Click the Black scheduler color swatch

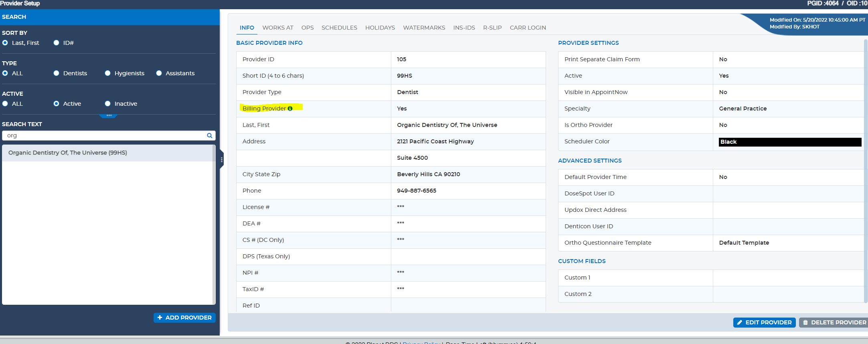[x=790, y=142]
